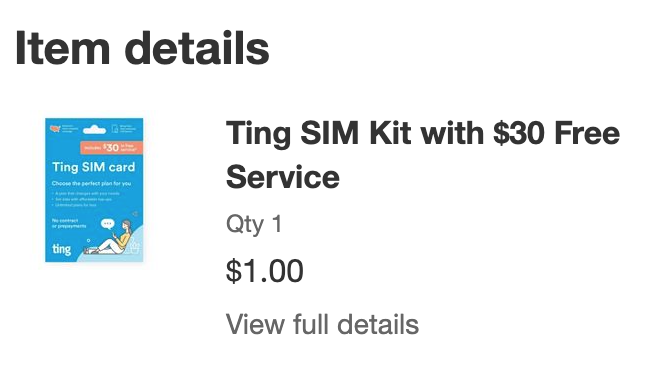Viewport: 672px width, 392px height.
Task: Click the $1.00 item price
Action: point(264,271)
